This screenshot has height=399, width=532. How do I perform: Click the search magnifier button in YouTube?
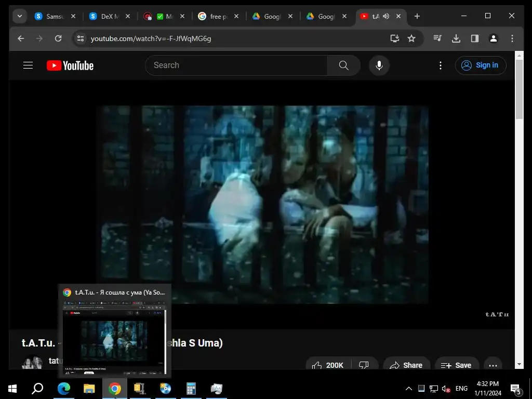pos(344,65)
